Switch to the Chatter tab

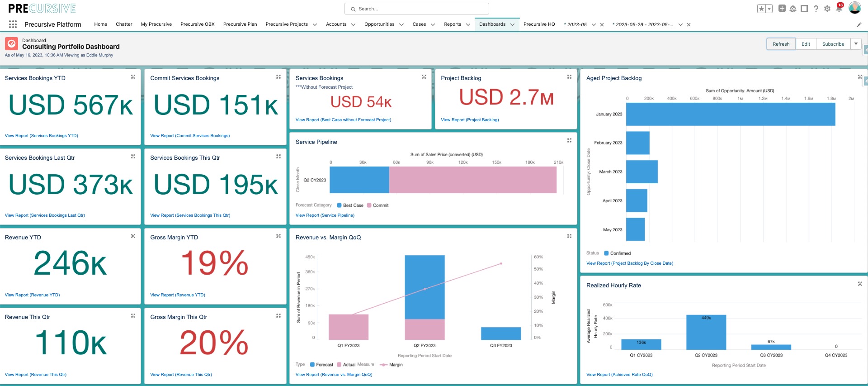tap(124, 24)
